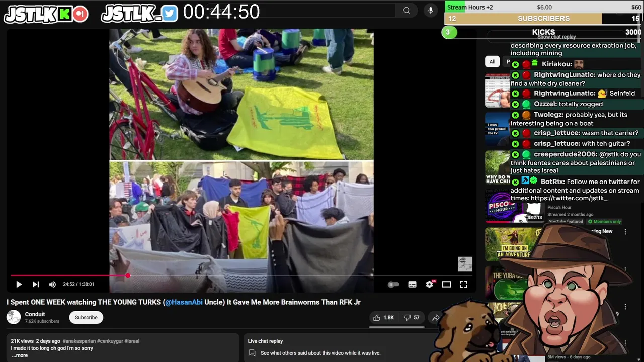This screenshot has height=362, width=644.
Task: Open player settings gear with HD badge
Action: [x=430, y=284]
